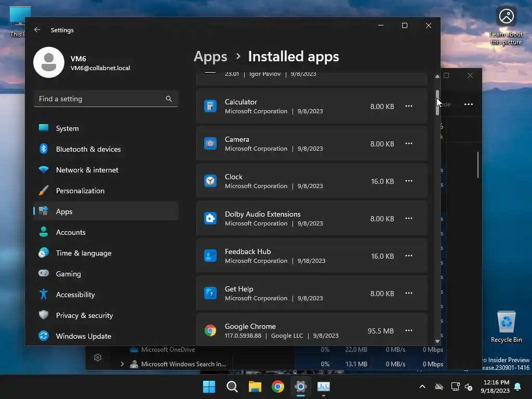
Task: Click the Time & language globe clock icon
Action: coord(44,252)
